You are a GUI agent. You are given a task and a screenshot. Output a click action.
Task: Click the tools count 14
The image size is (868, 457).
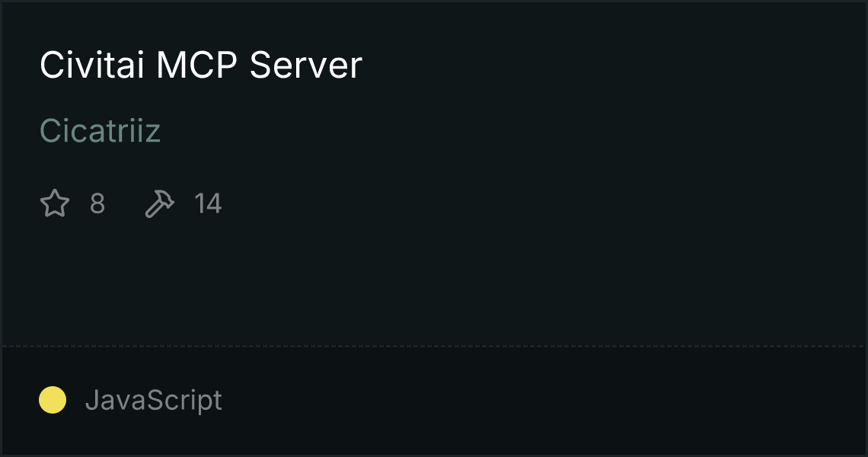click(208, 204)
